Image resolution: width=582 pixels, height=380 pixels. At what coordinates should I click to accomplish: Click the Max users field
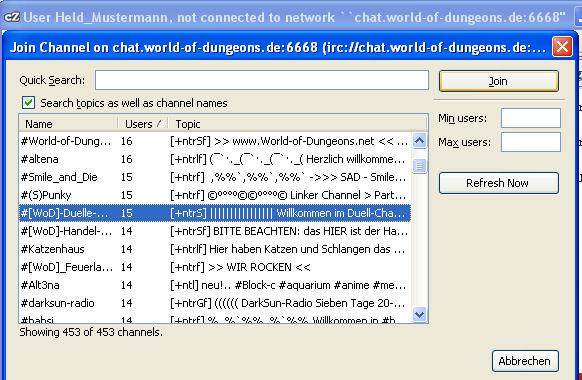tap(530, 142)
